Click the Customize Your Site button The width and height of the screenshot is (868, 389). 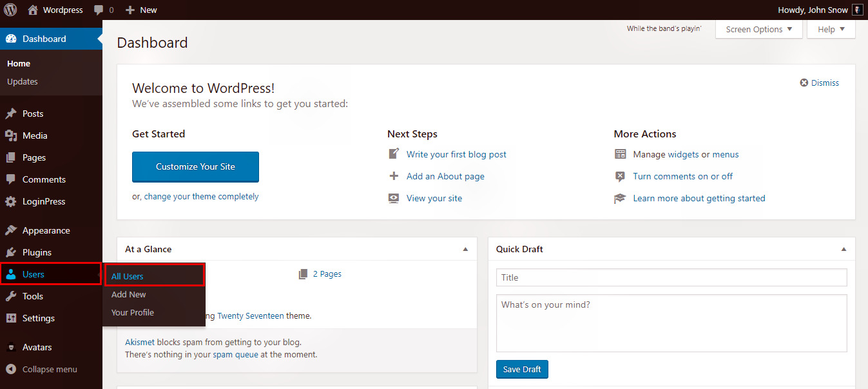coord(195,167)
